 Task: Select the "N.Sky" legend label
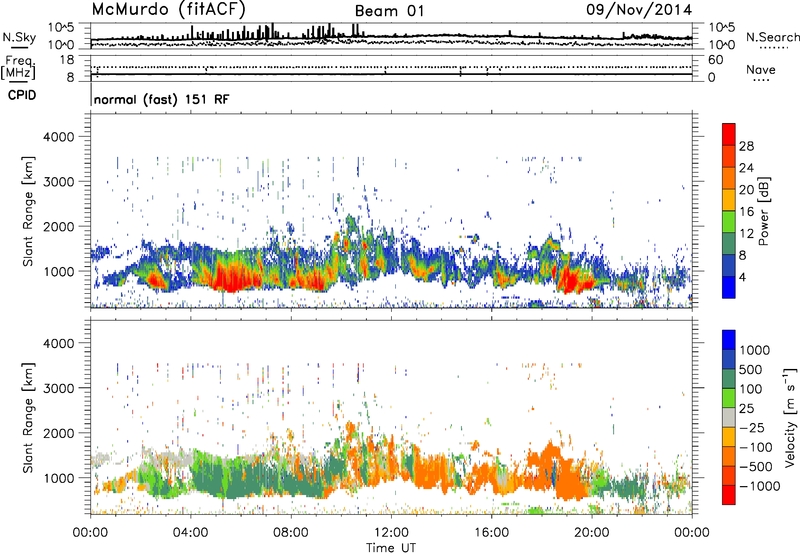pyautogui.click(x=19, y=37)
